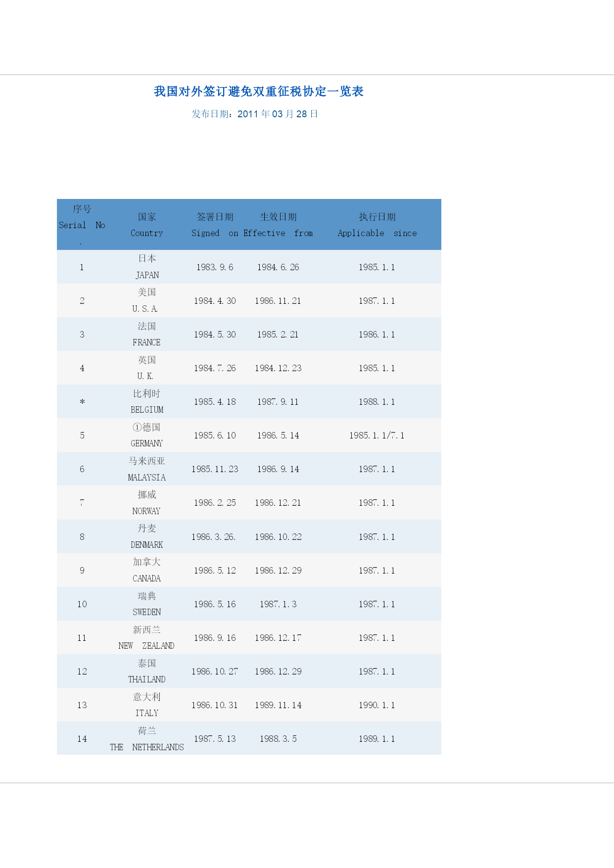Select the 生效日期 Effective from header
The height and width of the screenshot is (868, 614).
pos(278,225)
